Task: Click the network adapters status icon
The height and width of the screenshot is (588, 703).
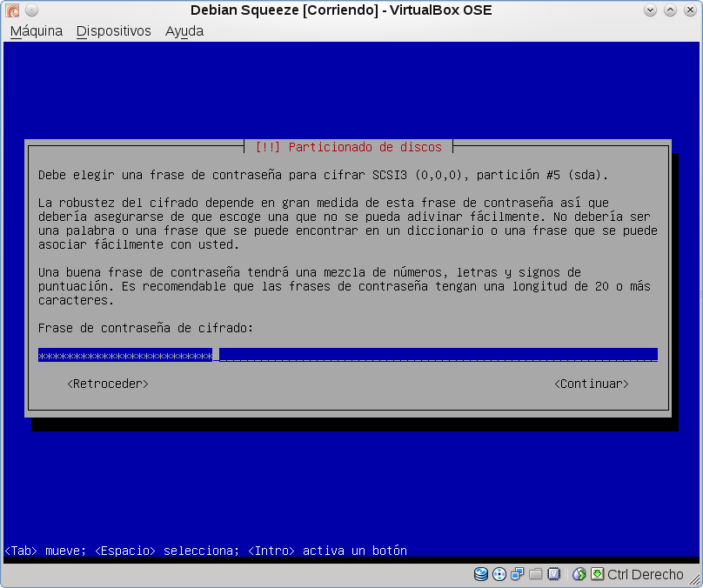Action: [518, 574]
